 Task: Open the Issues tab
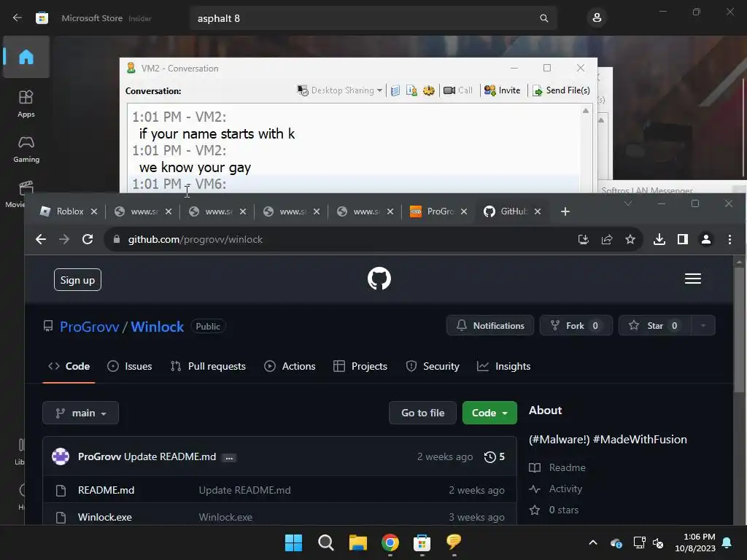pyautogui.click(x=130, y=366)
